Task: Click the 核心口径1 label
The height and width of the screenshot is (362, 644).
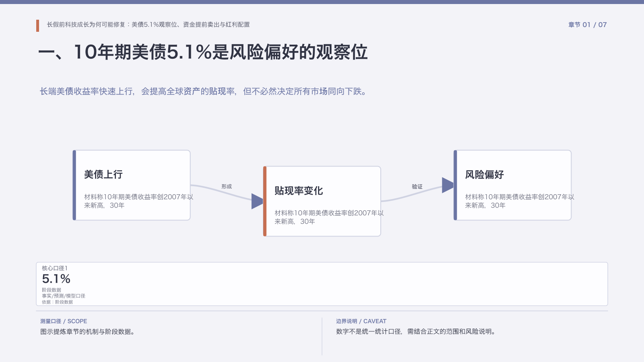Action: point(55,268)
